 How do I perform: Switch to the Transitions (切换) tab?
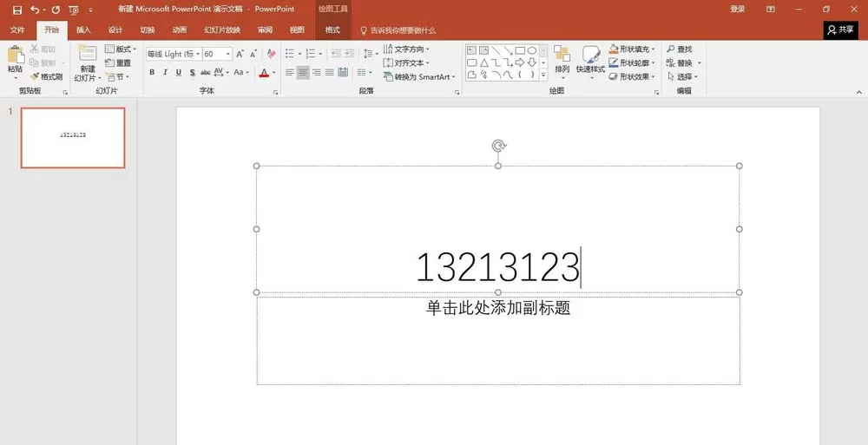click(x=148, y=29)
